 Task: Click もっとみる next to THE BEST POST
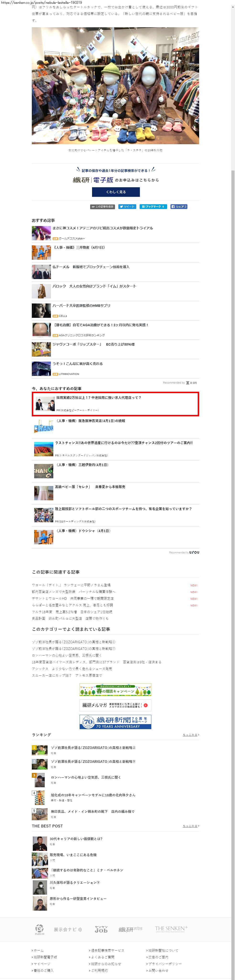(191, 826)
